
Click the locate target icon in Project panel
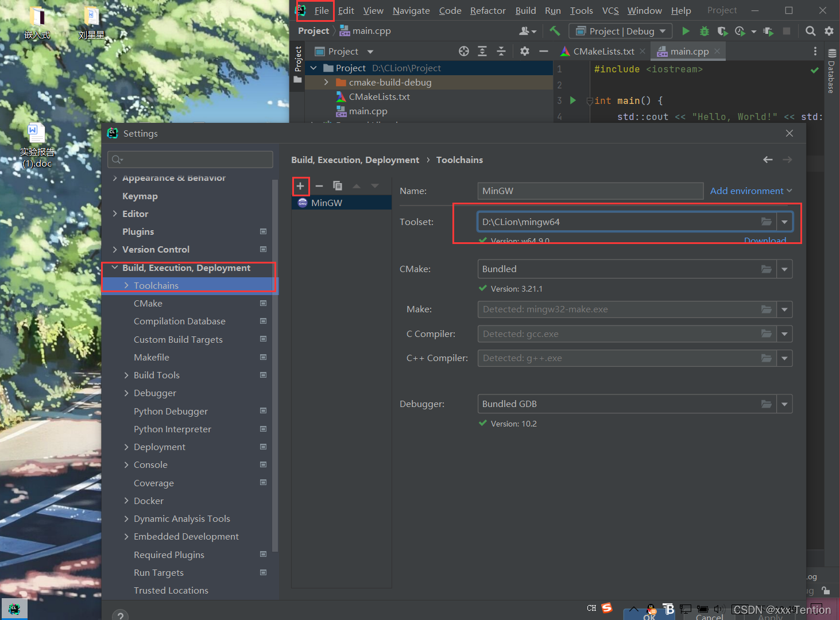point(464,52)
